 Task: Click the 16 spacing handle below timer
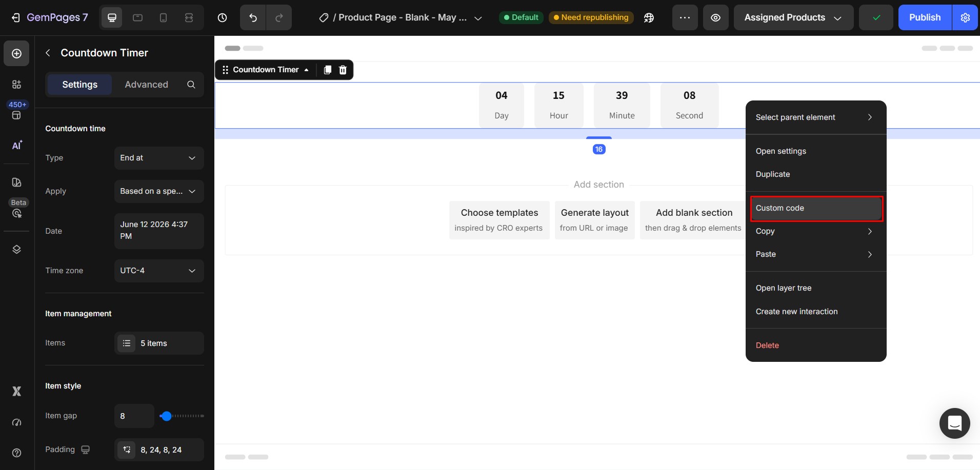pyautogui.click(x=598, y=149)
